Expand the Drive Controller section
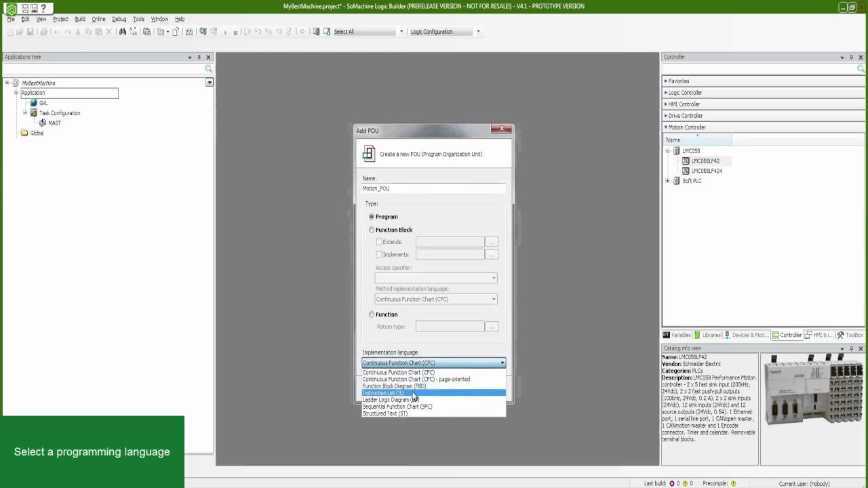 666,115
